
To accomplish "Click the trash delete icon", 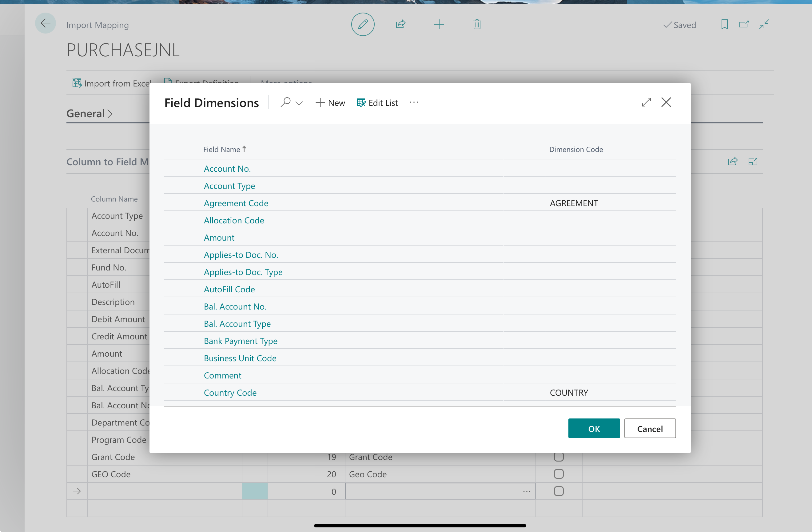I will pyautogui.click(x=477, y=24).
